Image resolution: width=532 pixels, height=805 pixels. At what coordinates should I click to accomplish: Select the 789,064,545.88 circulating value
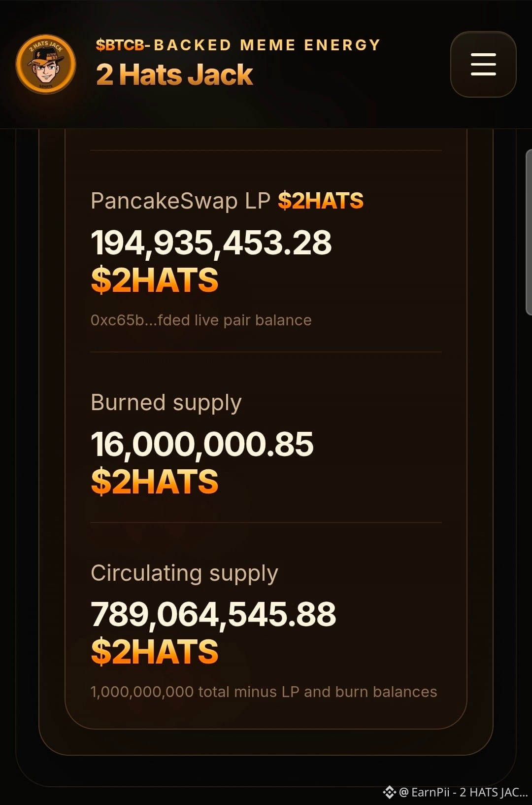pos(213,615)
